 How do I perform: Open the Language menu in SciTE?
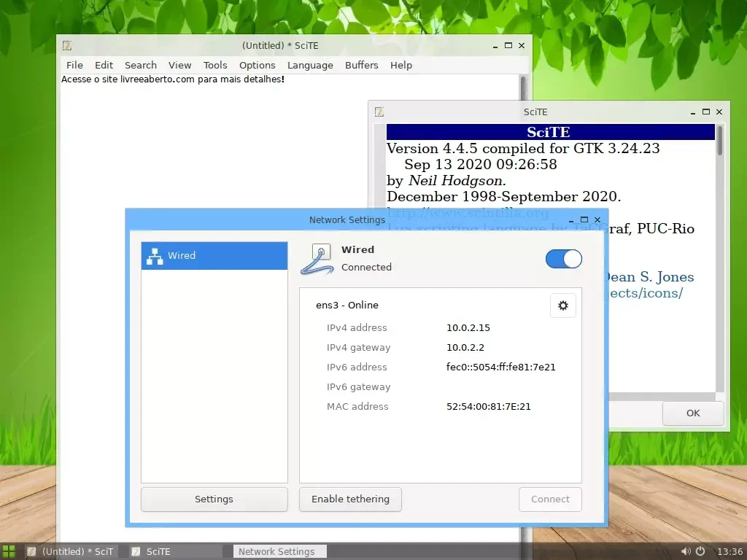point(310,65)
